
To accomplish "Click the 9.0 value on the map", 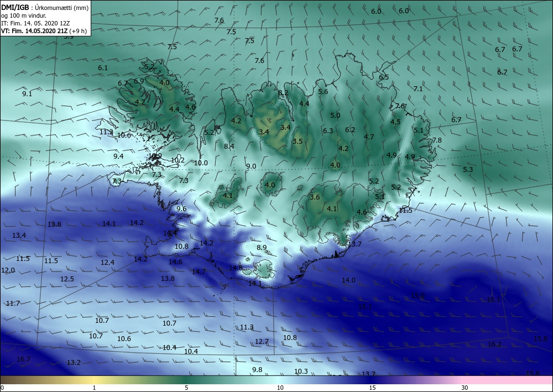I will click(251, 166).
